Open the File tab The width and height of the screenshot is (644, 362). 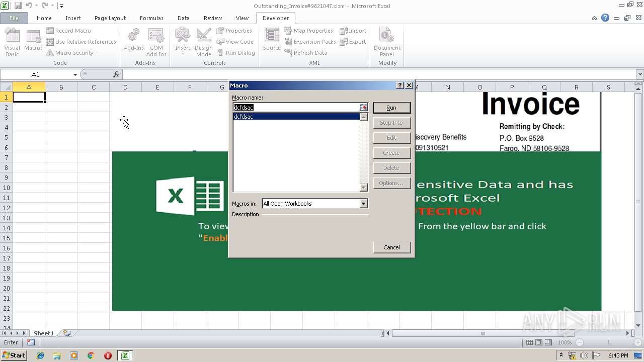(x=14, y=18)
